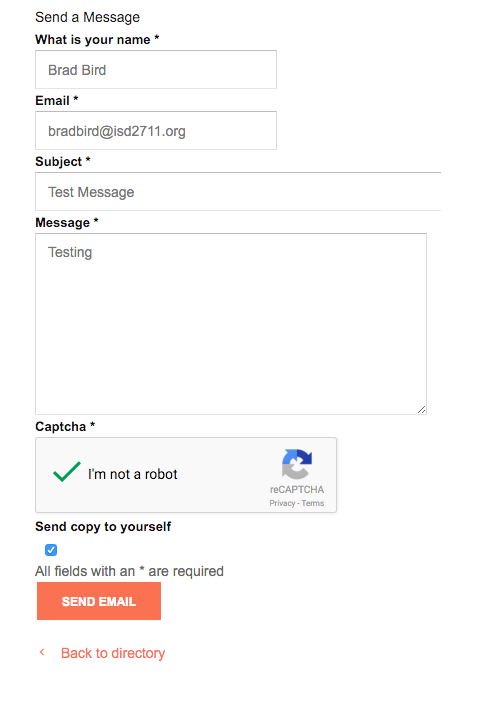Open the reCAPTCHA Privacy link
The image size is (483, 705).
click(x=282, y=503)
